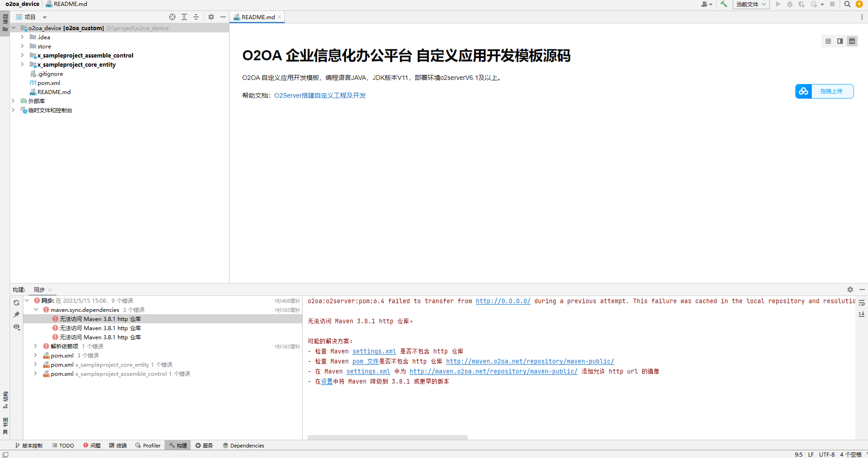The image size is (868, 458).
Task: Run the current file configuration
Action: (778, 4)
